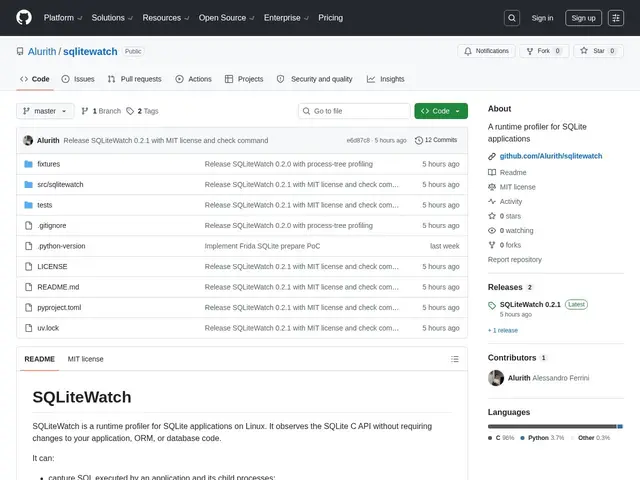Focus the Go to file field
The height and width of the screenshot is (480, 640).
coord(354,111)
